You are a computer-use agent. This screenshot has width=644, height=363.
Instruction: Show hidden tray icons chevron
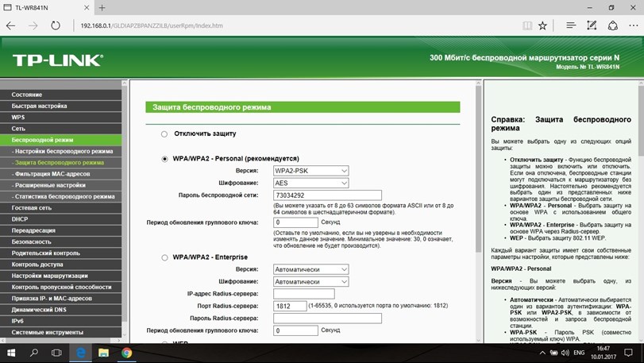click(542, 353)
